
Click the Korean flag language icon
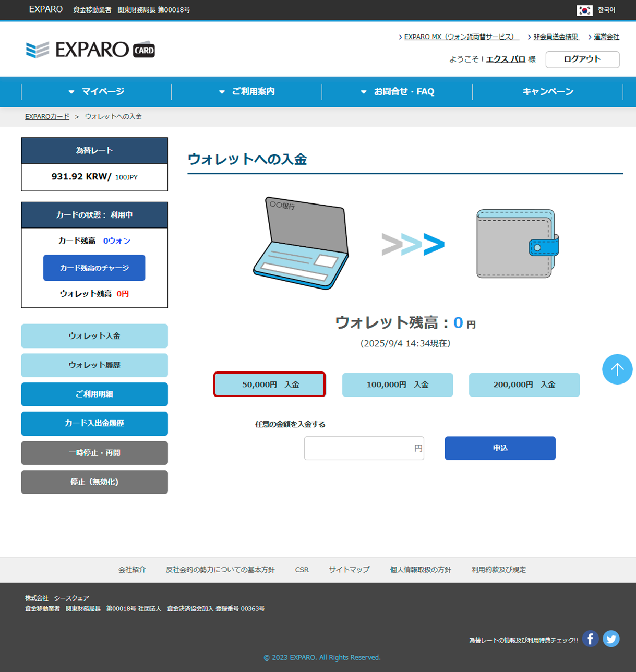coord(584,10)
